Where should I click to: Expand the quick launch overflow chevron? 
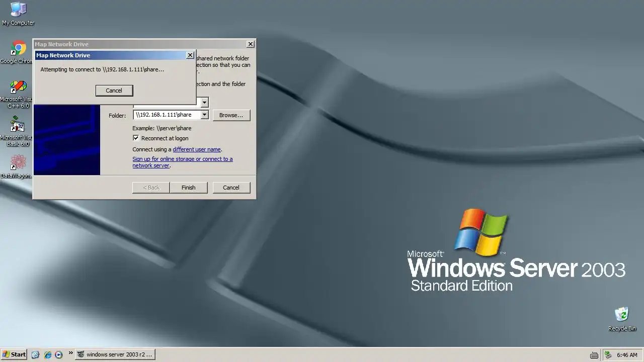70,353
